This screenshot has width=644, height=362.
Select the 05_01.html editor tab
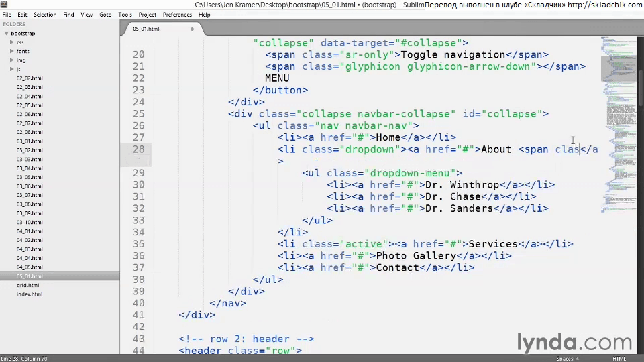[161, 29]
